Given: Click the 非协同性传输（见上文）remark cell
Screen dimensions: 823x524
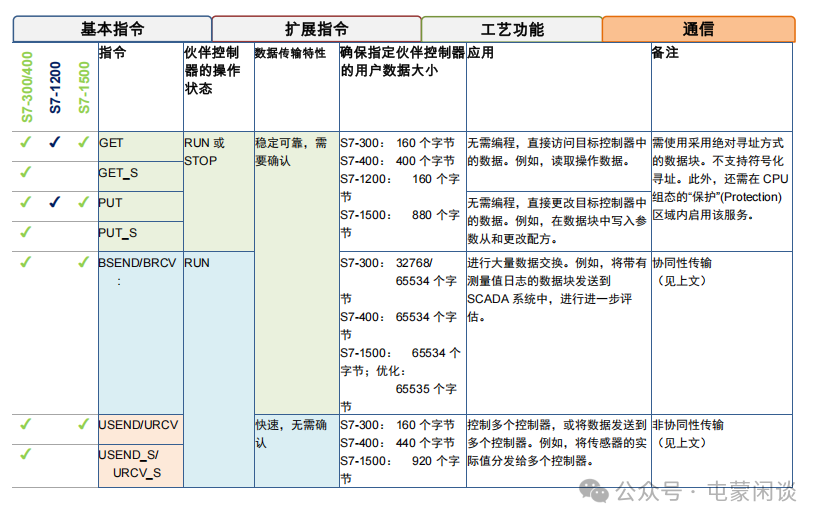Looking at the screenshot, I should point(722,451).
